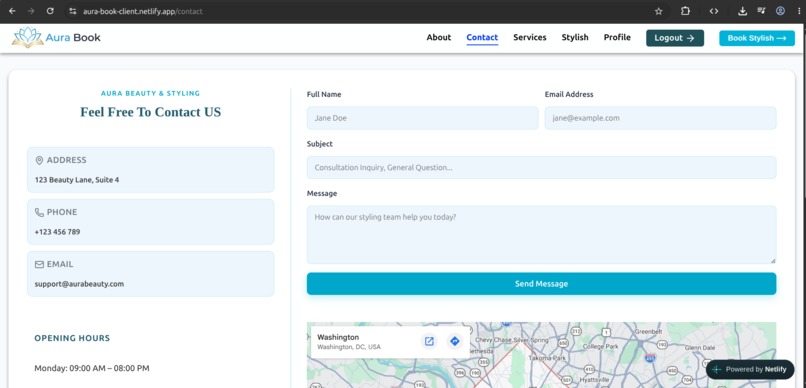This screenshot has width=806, height=388.
Task: Click support@aurabeauty.com email text
Action: [79, 284]
